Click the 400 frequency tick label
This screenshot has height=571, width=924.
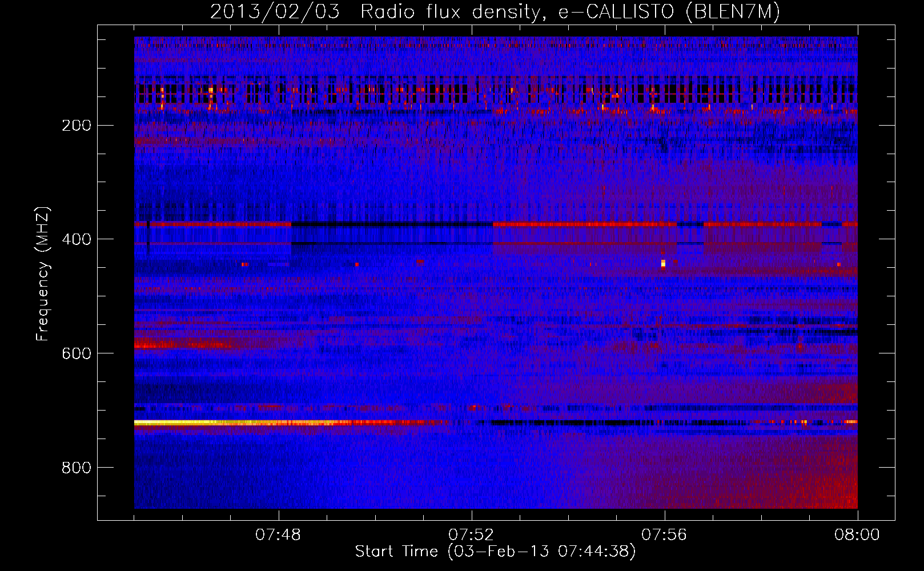[77, 239]
